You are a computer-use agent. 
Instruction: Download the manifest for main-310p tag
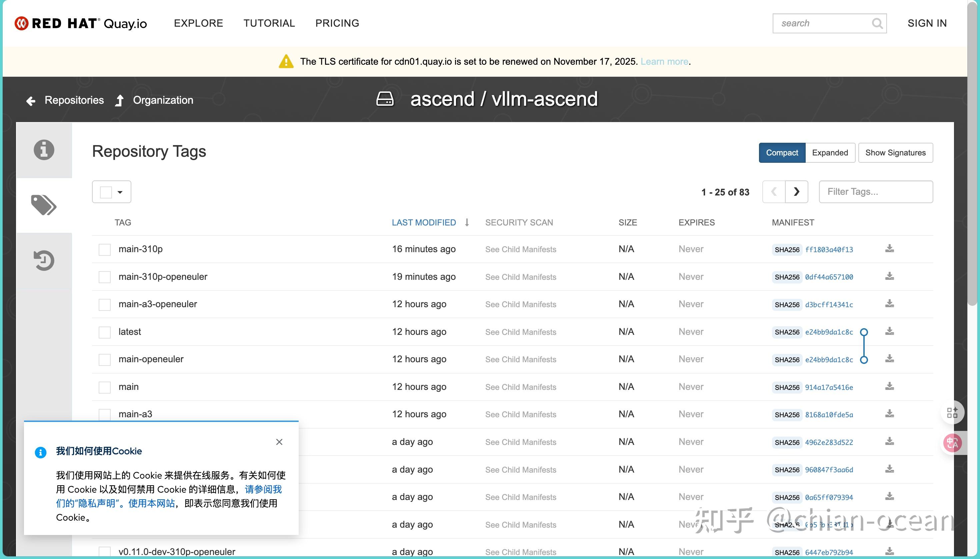pos(889,248)
